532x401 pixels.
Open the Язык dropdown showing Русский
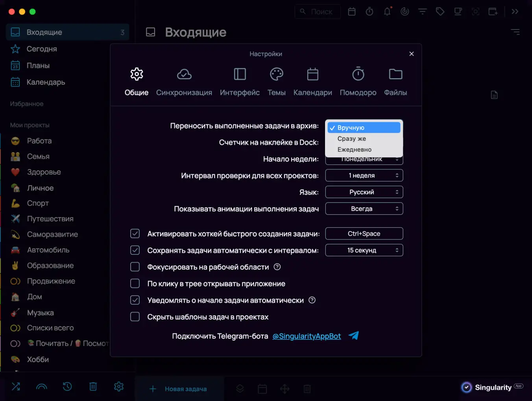coord(364,192)
